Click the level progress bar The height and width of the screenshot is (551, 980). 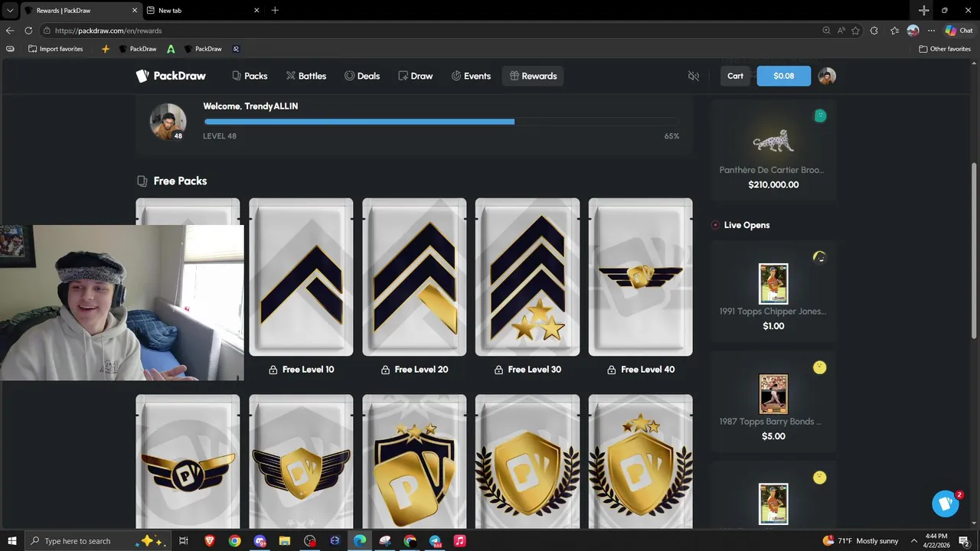[x=441, y=121]
